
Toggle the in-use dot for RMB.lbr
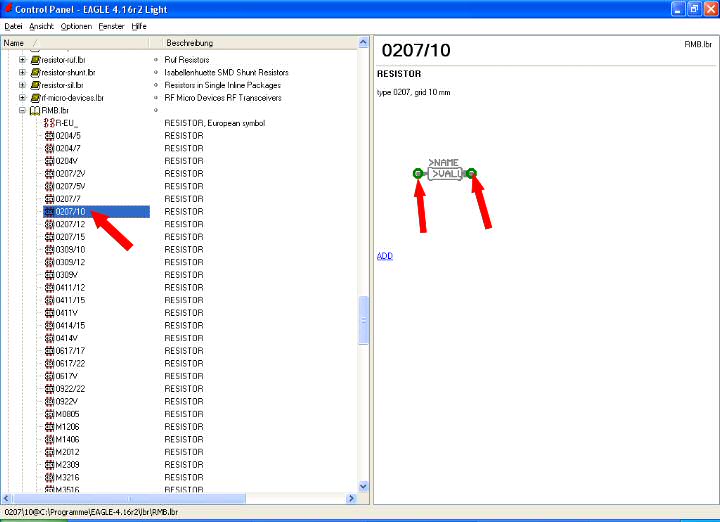click(x=156, y=111)
